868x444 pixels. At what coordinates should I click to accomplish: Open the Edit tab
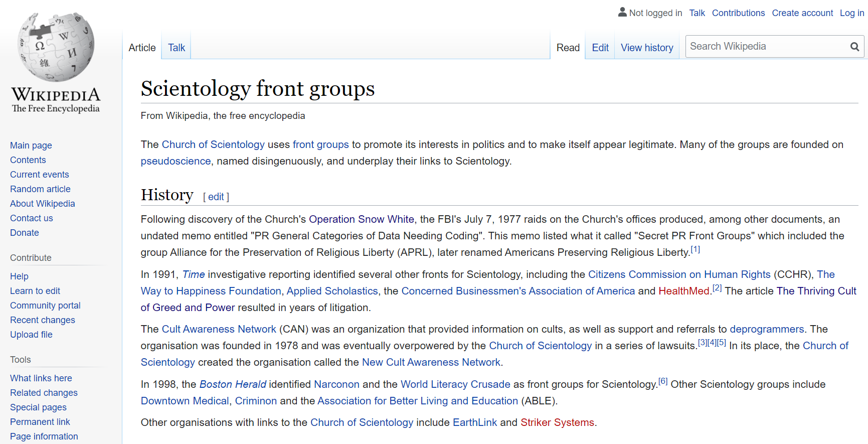pyautogui.click(x=600, y=48)
